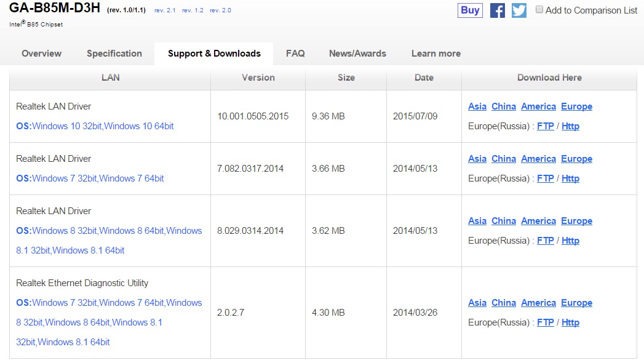The height and width of the screenshot is (360, 644).
Task: Download Windows 8 LAN driver from Europe
Action: [576, 221]
